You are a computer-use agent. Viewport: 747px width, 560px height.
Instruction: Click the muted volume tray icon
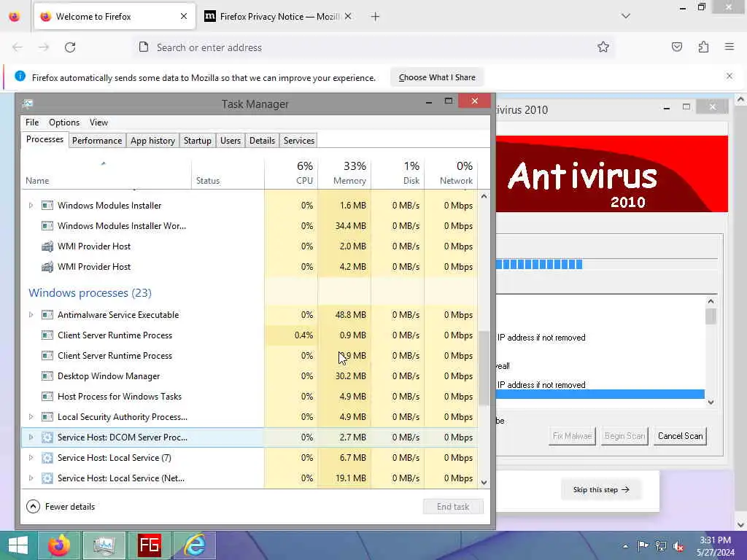point(678,546)
